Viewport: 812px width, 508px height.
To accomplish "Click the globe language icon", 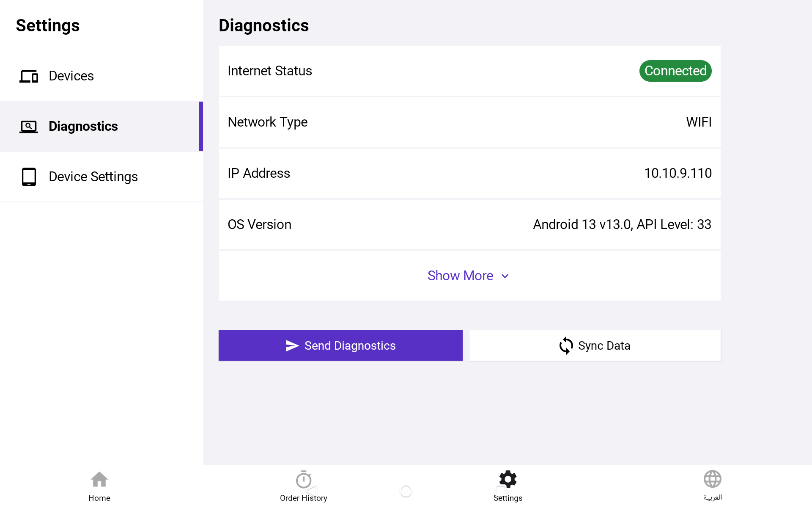I will [713, 479].
